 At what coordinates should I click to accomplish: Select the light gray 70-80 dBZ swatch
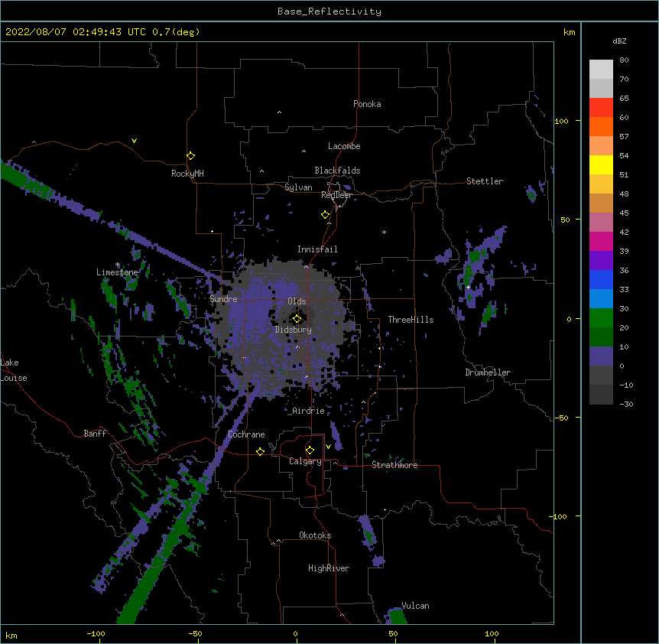tap(601, 69)
